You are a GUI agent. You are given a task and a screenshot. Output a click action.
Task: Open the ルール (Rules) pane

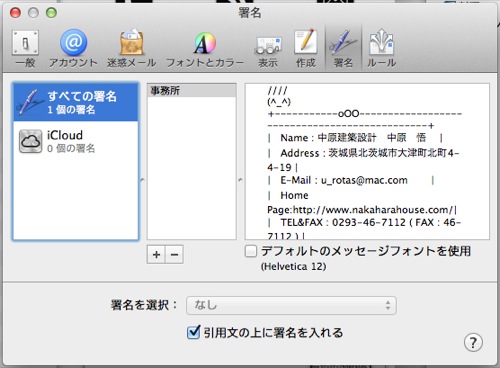[x=382, y=48]
